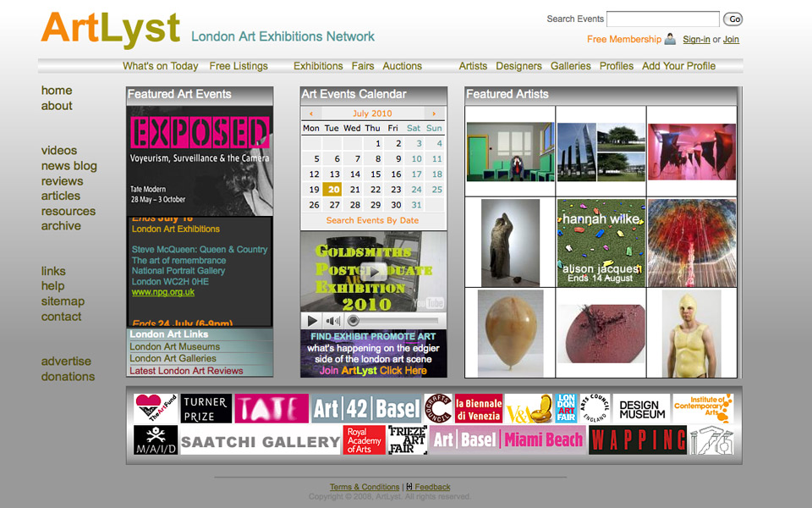Click Institute of Contemporary Arts logo
Screen dimensions: 812x508
pyautogui.click(x=703, y=408)
